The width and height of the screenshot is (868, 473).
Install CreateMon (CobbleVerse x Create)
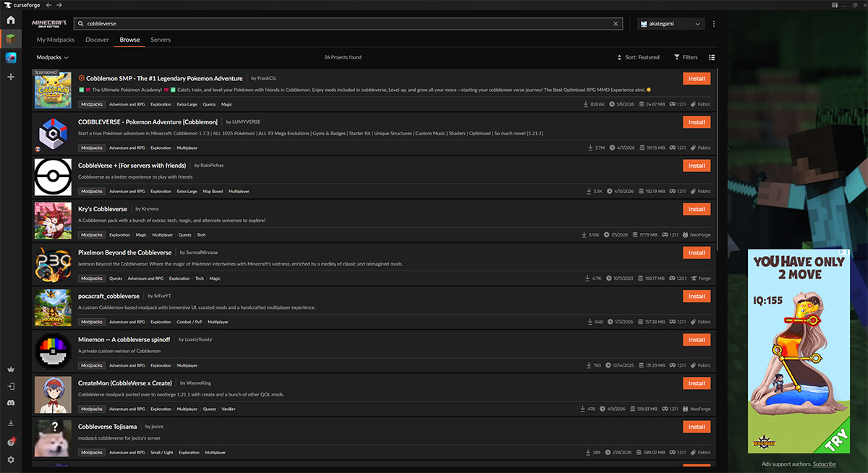click(x=697, y=383)
